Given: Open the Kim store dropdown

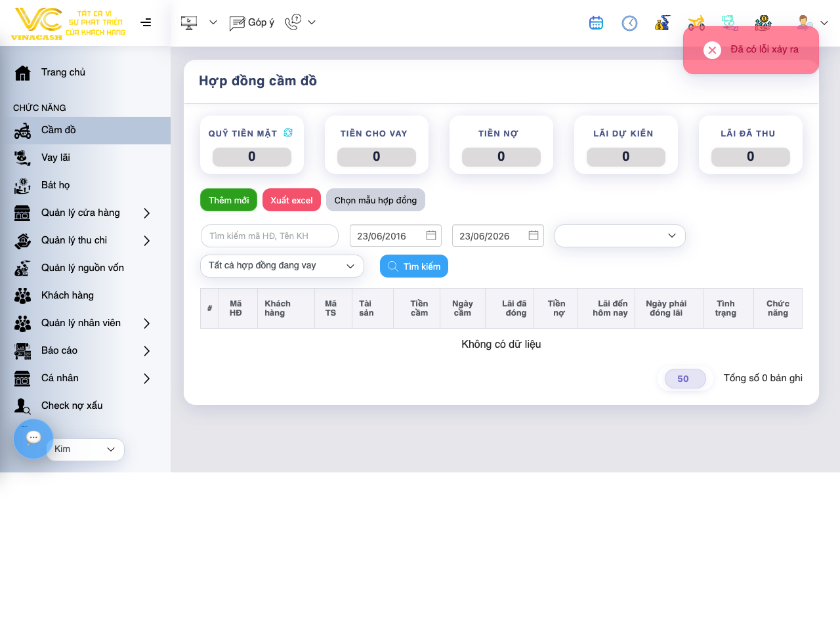Looking at the screenshot, I should pyautogui.click(x=85, y=449).
